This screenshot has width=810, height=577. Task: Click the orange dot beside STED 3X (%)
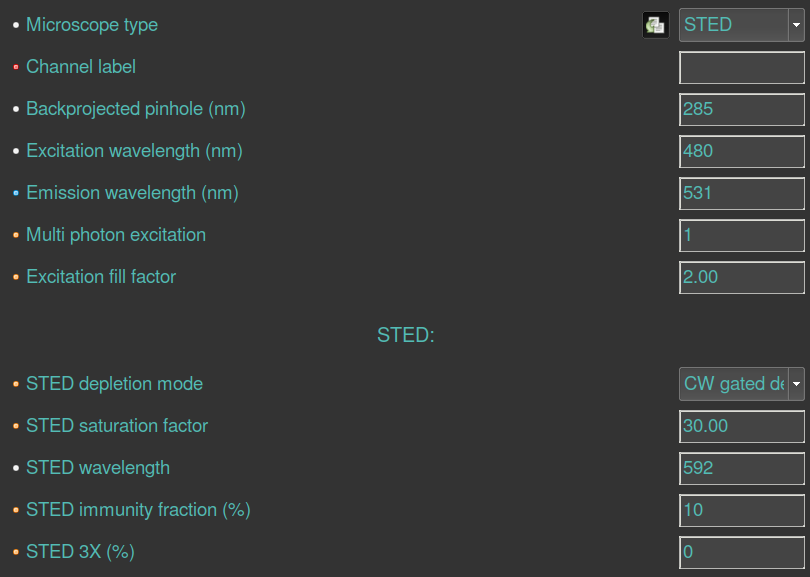point(16,552)
